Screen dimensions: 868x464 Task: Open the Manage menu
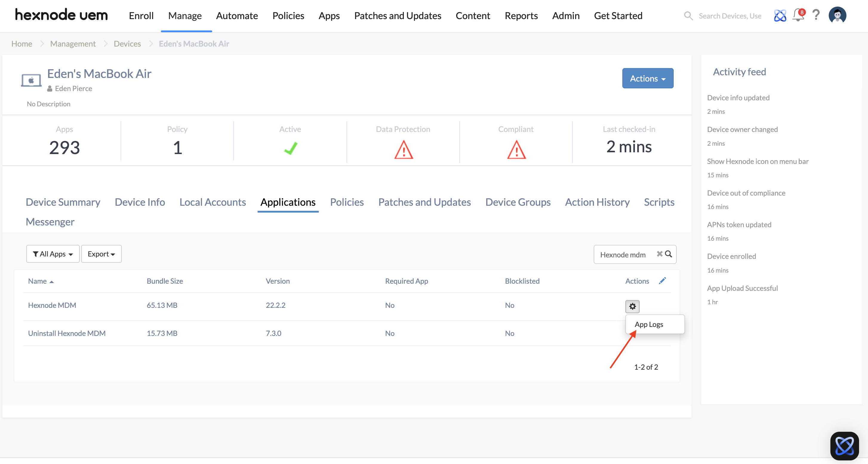click(x=185, y=16)
